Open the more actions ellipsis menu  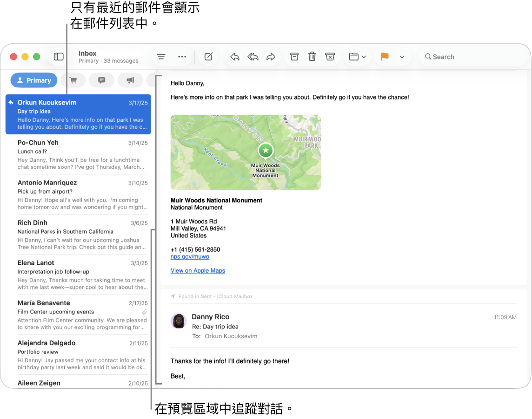click(182, 57)
